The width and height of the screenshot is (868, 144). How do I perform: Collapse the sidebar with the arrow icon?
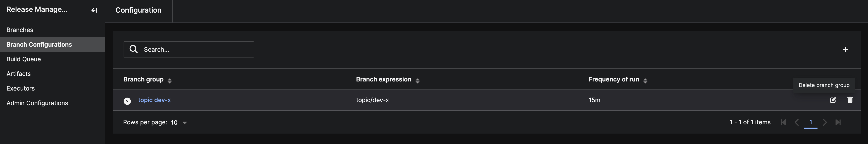point(94,11)
